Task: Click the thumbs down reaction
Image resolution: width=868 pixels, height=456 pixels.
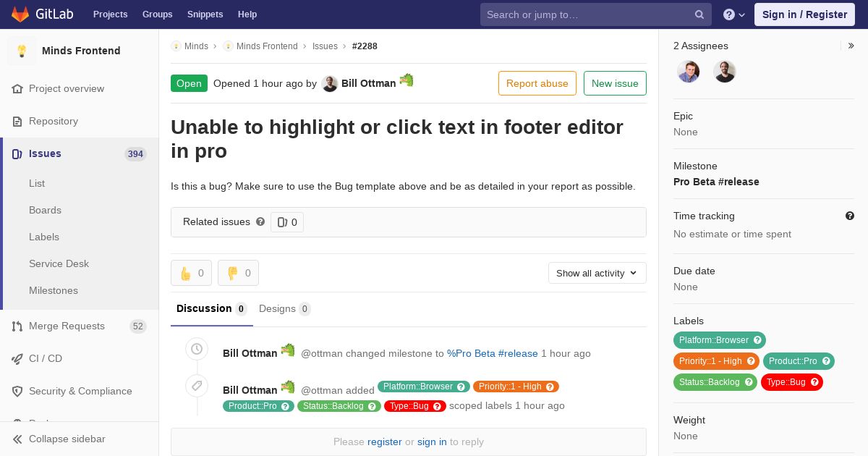Action: pyautogui.click(x=238, y=273)
